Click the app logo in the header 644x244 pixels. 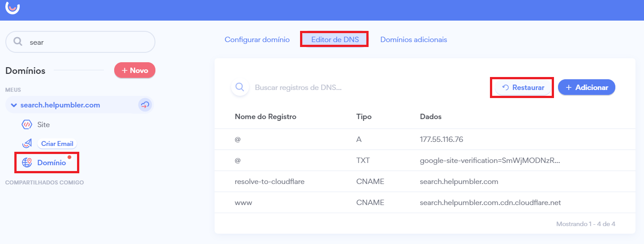click(13, 7)
